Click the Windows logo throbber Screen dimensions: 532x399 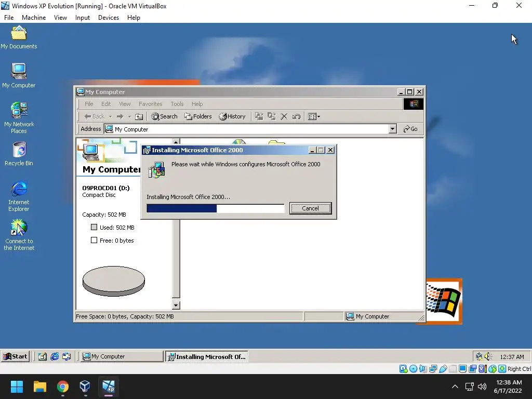click(413, 104)
